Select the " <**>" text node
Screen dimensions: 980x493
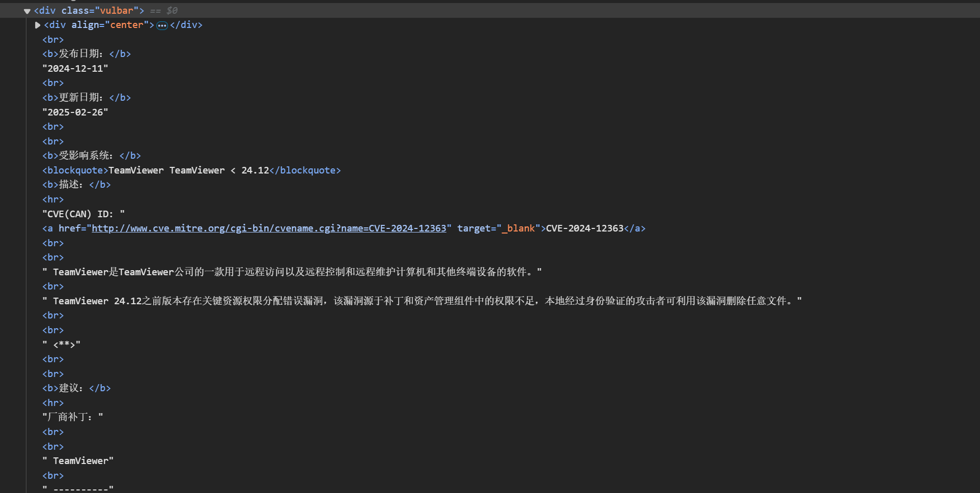pos(61,345)
